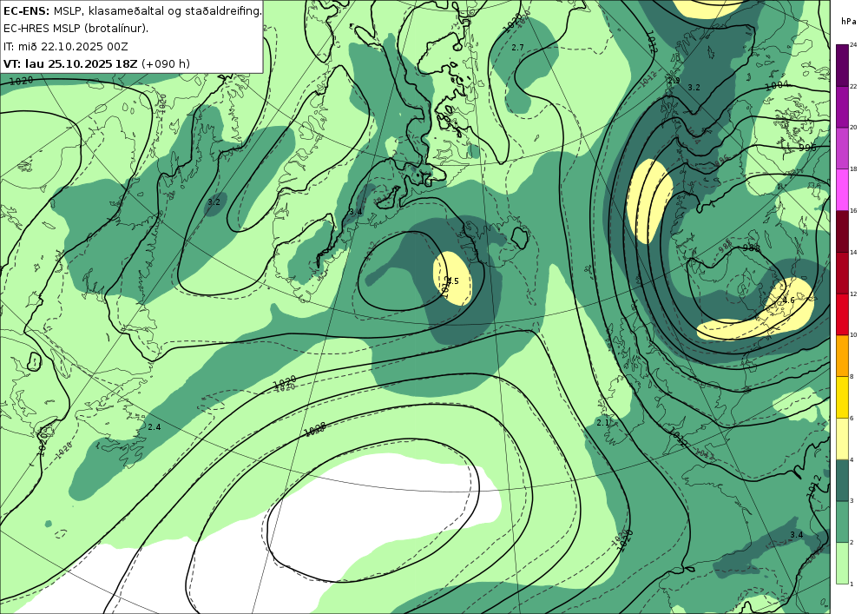
Task: Click the '2.9' spread value on the map
Action: pyautogui.click(x=674, y=80)
